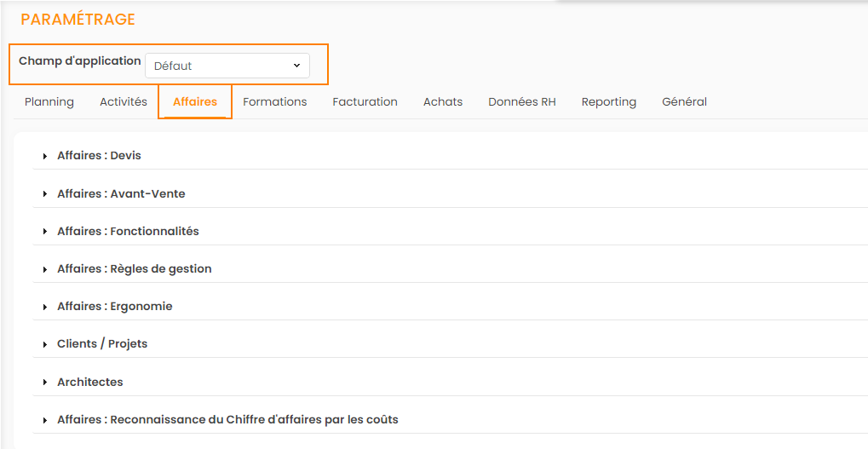Open the Reporting tab

[608, 101]
